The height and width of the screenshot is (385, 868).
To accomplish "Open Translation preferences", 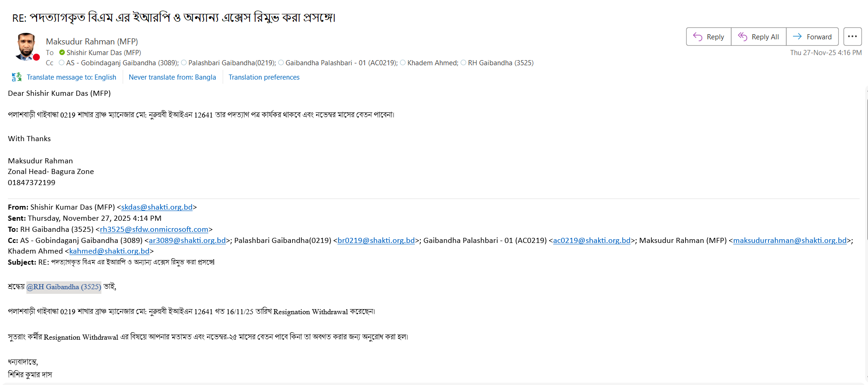I will point(264,77).
